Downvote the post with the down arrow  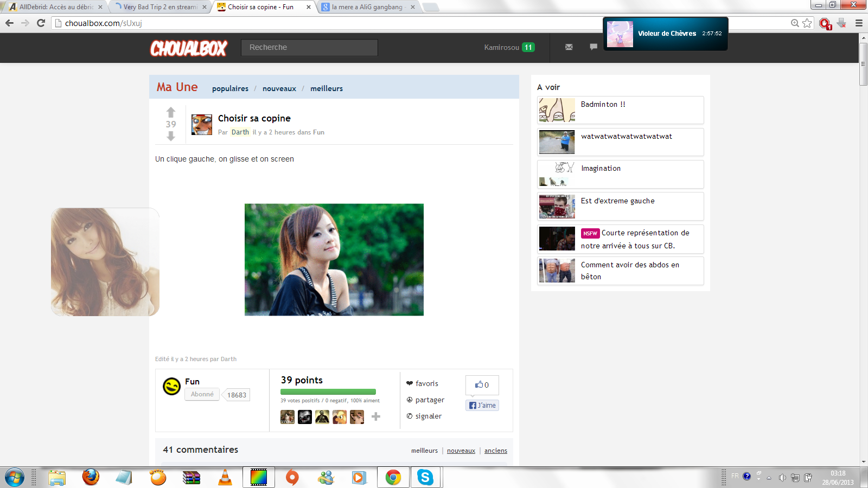(x=171, y=136)
